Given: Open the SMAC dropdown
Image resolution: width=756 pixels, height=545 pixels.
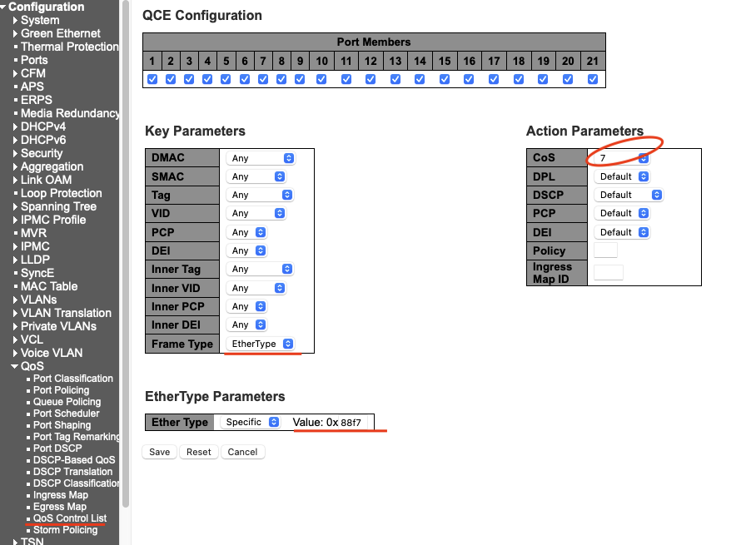Looking at the screenshot, I should tap(256, 176).
